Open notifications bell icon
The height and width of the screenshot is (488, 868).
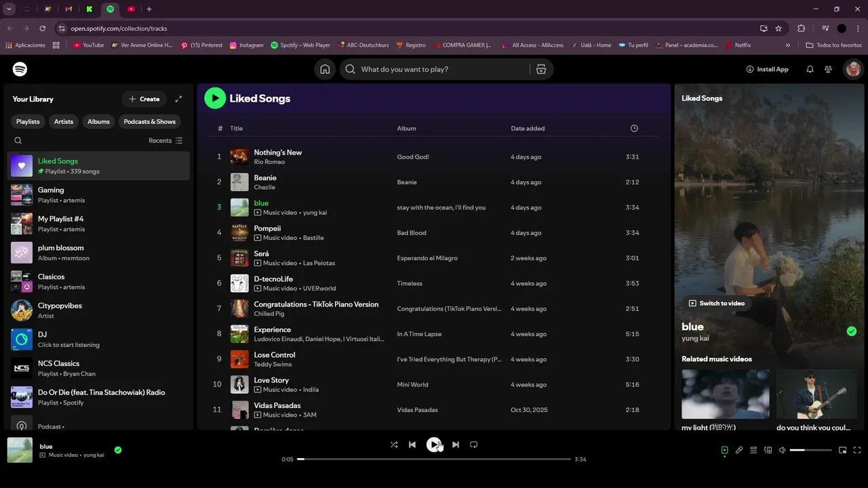tap(810, 69)
